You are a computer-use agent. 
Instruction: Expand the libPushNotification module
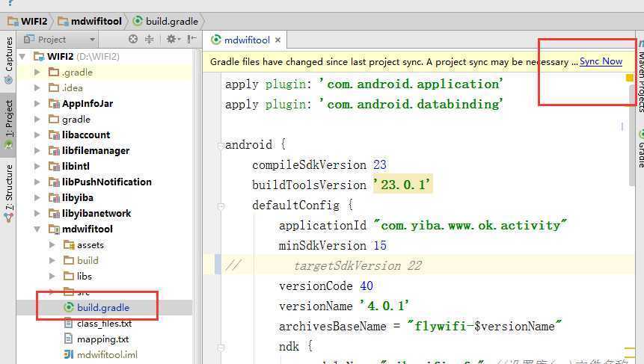pyautogui.click(x=37, y=182)
